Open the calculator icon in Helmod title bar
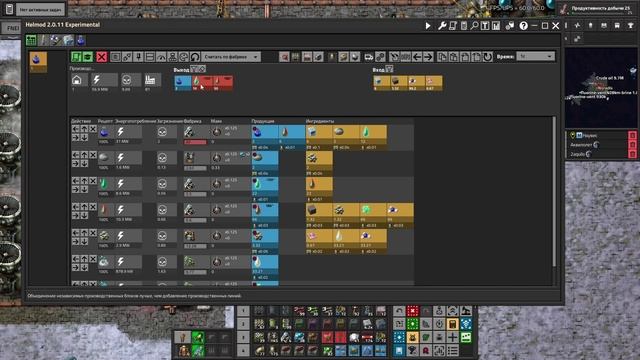640x360 pixels. click(464, 26)
